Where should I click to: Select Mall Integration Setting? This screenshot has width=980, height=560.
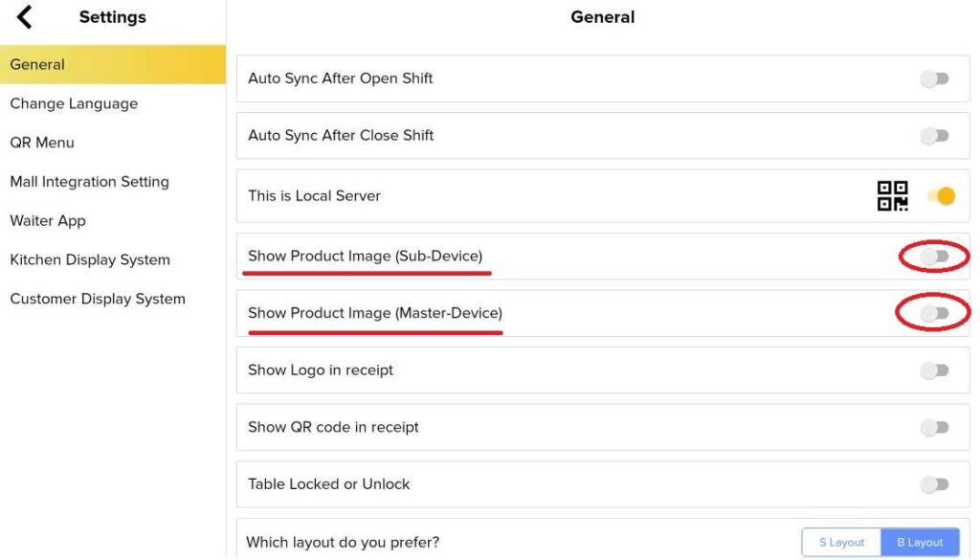coord(89,182)
